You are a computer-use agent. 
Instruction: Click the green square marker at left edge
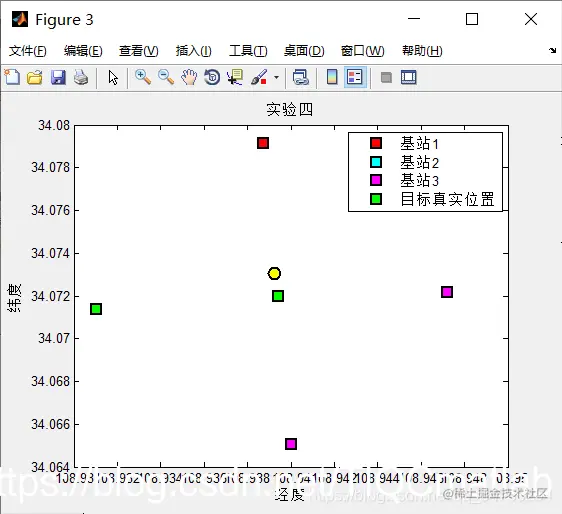pos(96,309)
